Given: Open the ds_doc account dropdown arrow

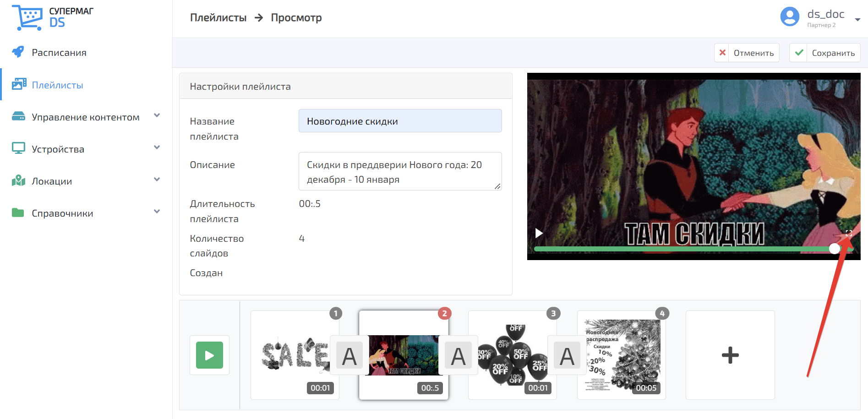Looking at the screenshot, I should (857, 20).
